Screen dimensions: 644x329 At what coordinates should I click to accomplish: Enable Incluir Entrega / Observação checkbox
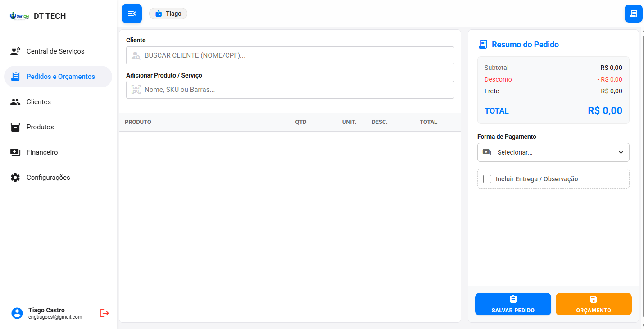(487, 179)
